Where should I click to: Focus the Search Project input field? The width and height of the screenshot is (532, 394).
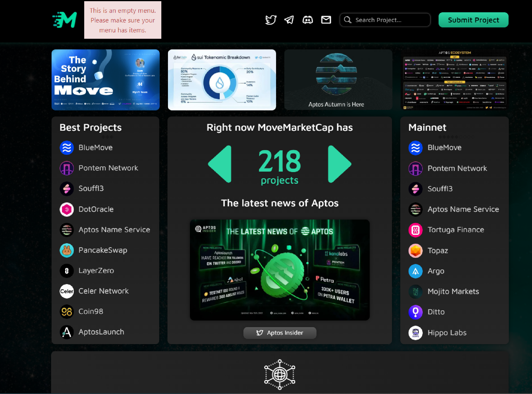[x=385, y=20]
